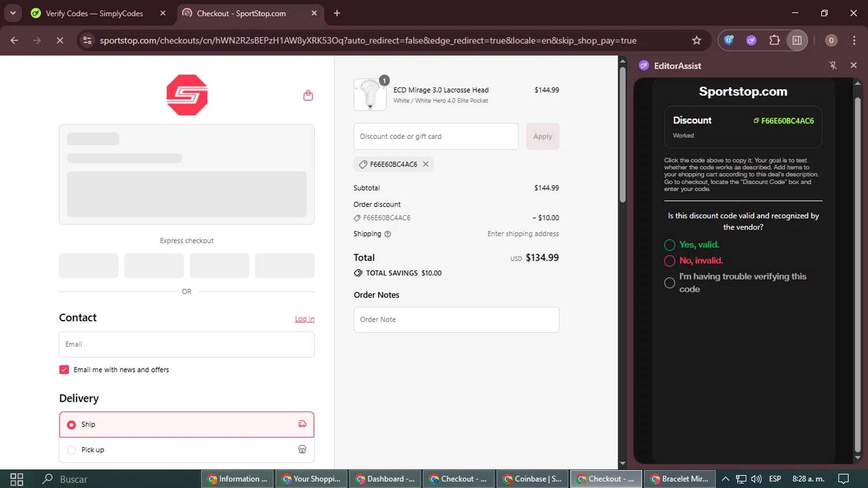Open the volume speaker tray icon
The height and width of the screenshot is (488, 868).
(x=756, y=479)
